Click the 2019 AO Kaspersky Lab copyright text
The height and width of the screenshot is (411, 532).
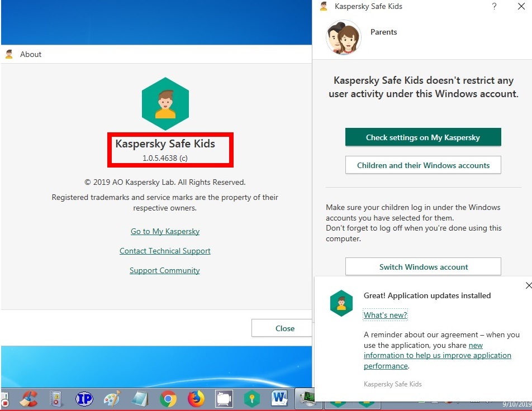click(165, 182)
